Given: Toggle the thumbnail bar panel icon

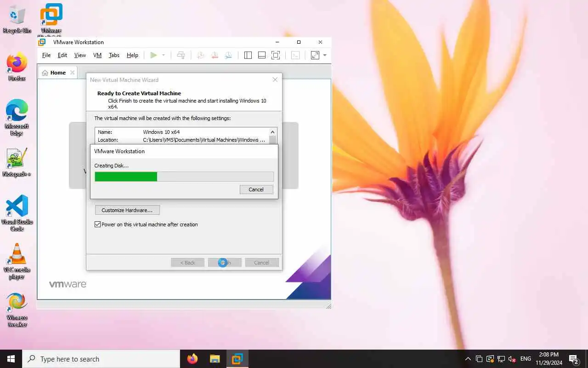Looking at the screenshot, I should coord(262,55).
